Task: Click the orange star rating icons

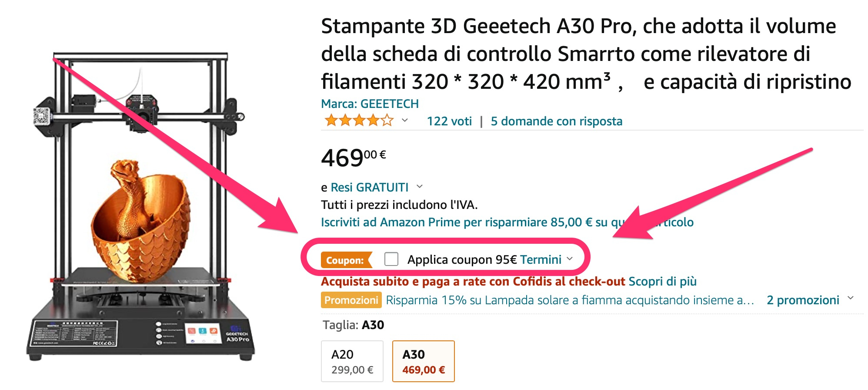Action: pos(359,121)
